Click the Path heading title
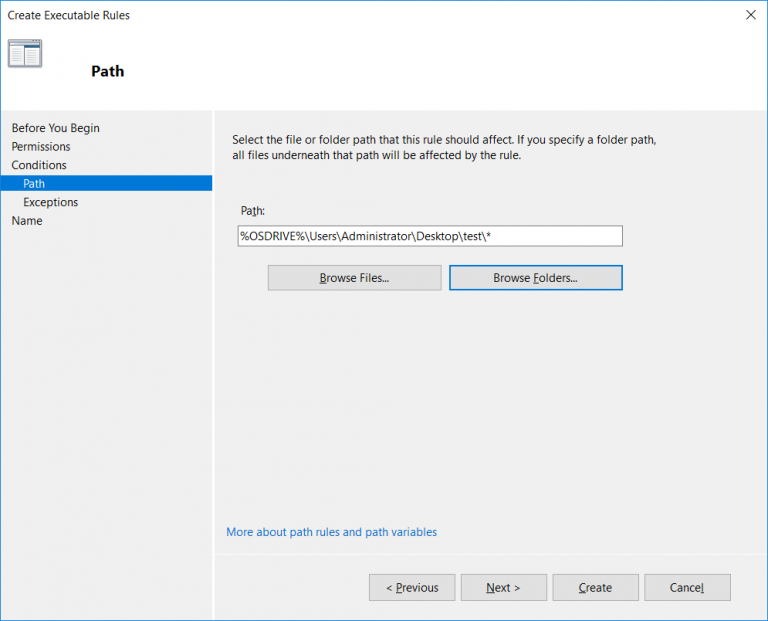The image size is (768, 621). click(x=107, y=72)
